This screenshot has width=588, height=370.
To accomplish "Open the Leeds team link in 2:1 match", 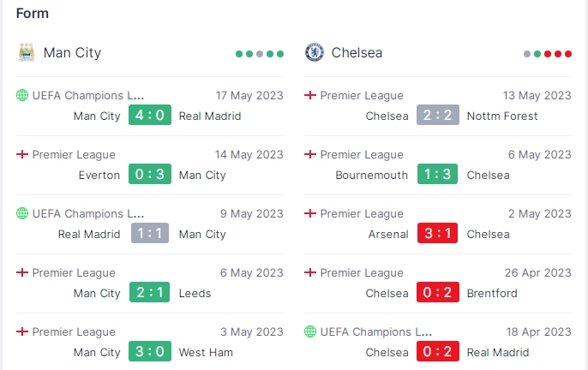I will (195, 293).
